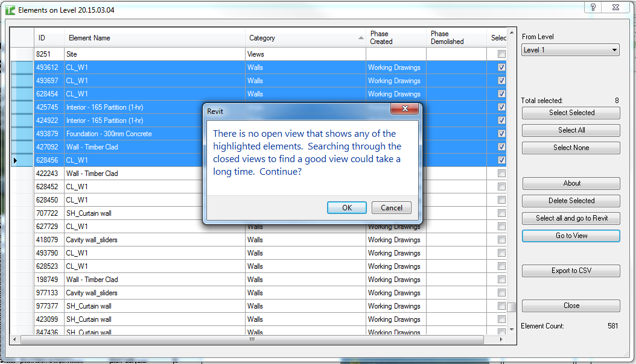This screenshot has width=636, height=364.
Task: Click the Select All button
Action: point(571,130)
